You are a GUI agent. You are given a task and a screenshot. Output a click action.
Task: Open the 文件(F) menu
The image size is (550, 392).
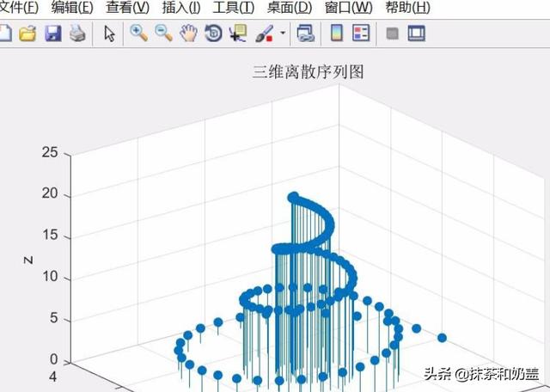[x=19, y=7]
